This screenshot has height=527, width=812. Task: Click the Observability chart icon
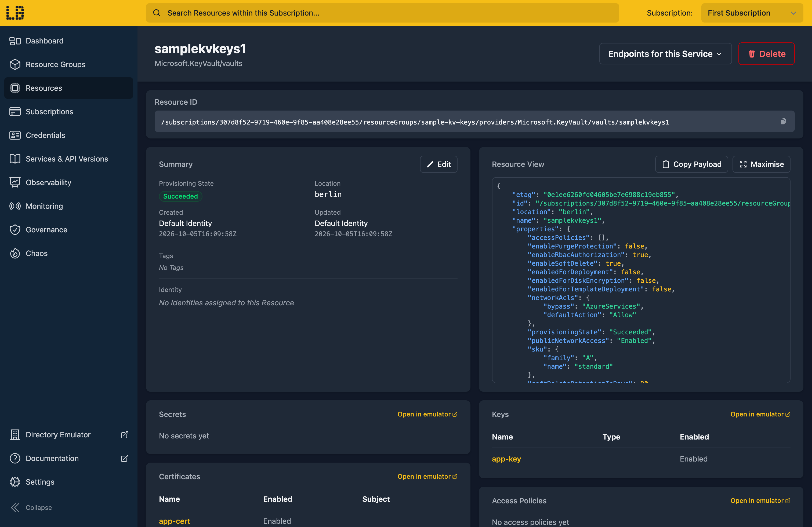tap(15, 182)
